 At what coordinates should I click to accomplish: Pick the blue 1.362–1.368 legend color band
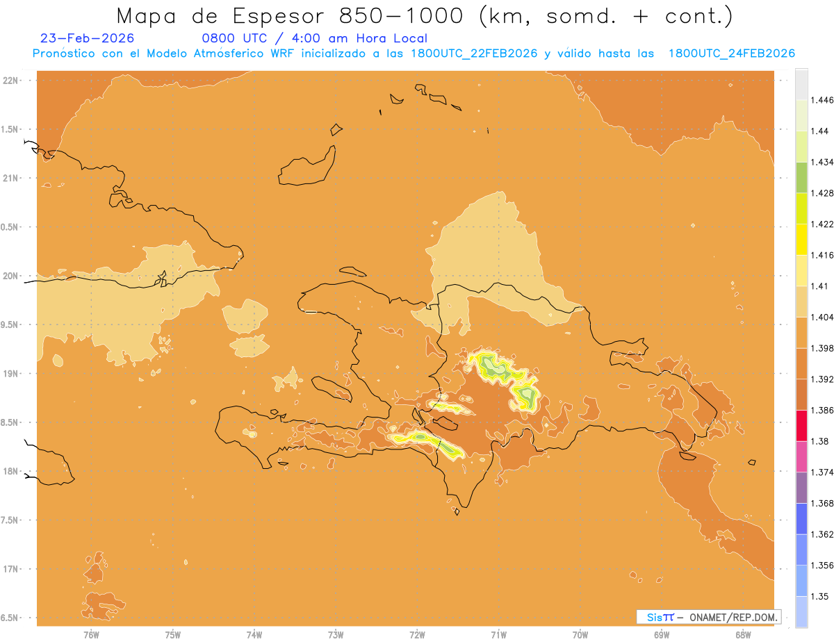point(801,519)
